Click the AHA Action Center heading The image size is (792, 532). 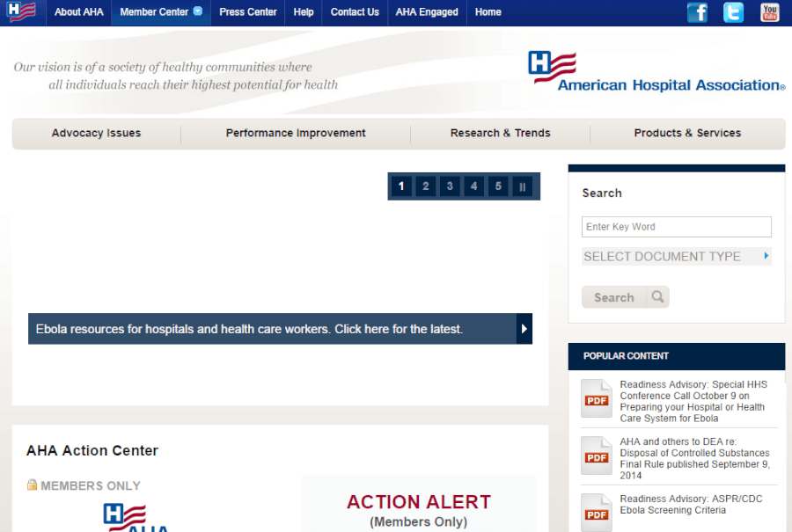click(92, 450)
